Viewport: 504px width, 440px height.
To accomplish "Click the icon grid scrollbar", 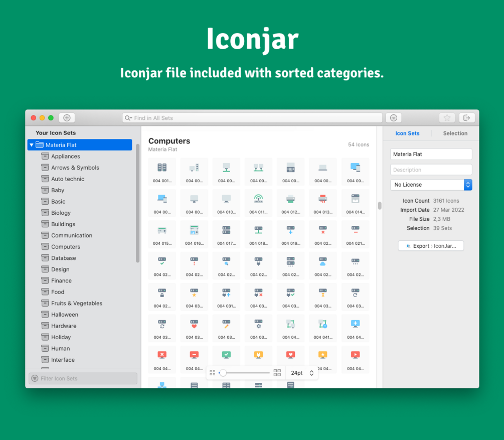I will click(x=380, y=206).
